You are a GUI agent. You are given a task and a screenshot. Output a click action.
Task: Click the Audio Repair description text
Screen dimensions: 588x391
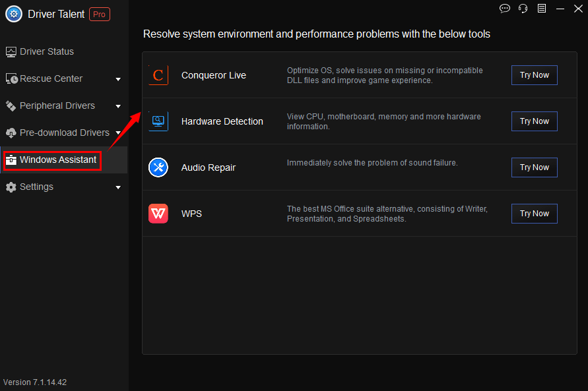tap(372, 163)
